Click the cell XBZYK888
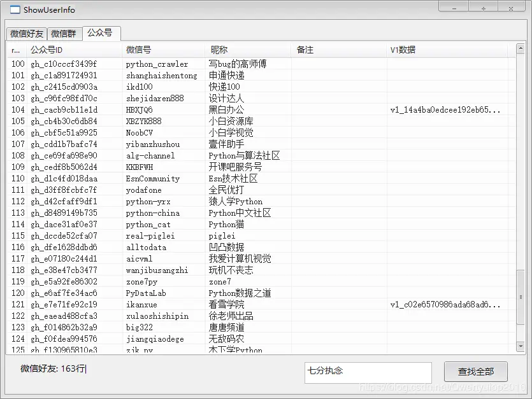The height and width of the screenshot is (399, 532). 143,122
